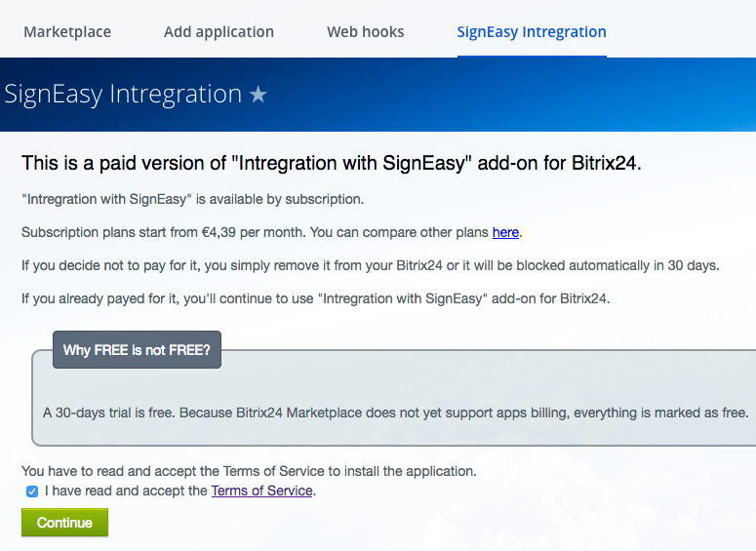This screenshot has height=551, width=756.
Task: Click the 'This is a paid version' heading
Action: pyautogui.click(x=332, y=163)
